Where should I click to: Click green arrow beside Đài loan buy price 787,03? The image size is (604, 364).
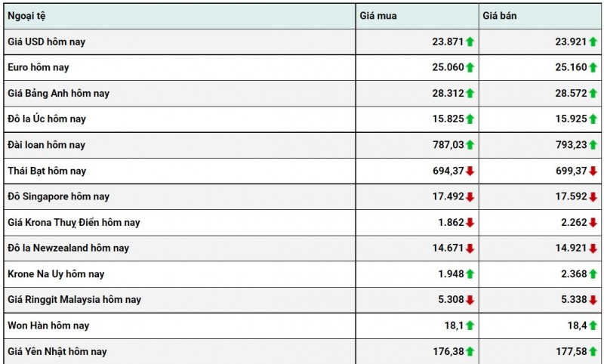click(x=470, y=145)
